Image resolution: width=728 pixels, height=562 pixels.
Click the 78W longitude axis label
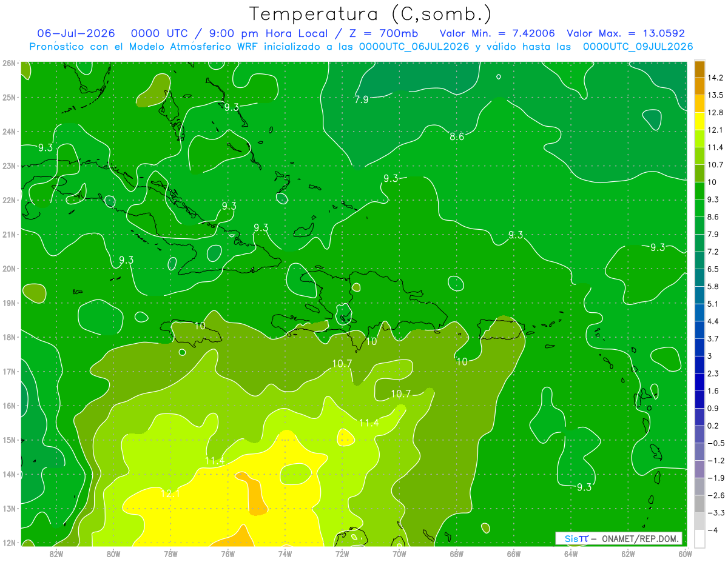(170, 553)
